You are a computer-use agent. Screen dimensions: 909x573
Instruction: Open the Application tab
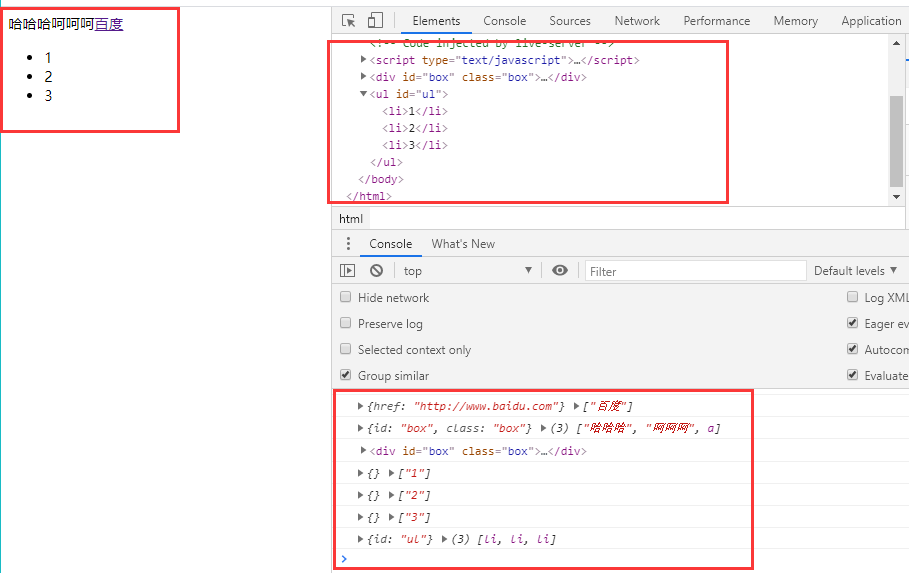click(871, 21)
